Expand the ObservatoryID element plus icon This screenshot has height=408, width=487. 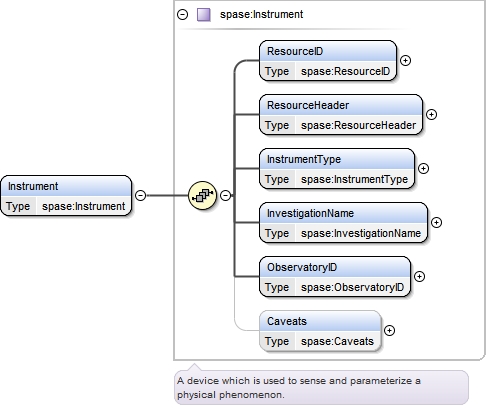coord(419,276)
